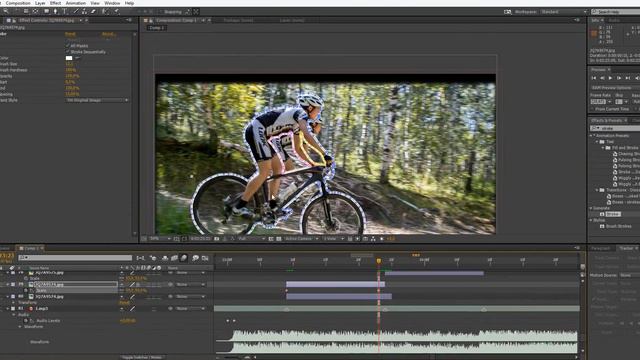
Task: Select the Type text tool
Action: tap(64, 11)
